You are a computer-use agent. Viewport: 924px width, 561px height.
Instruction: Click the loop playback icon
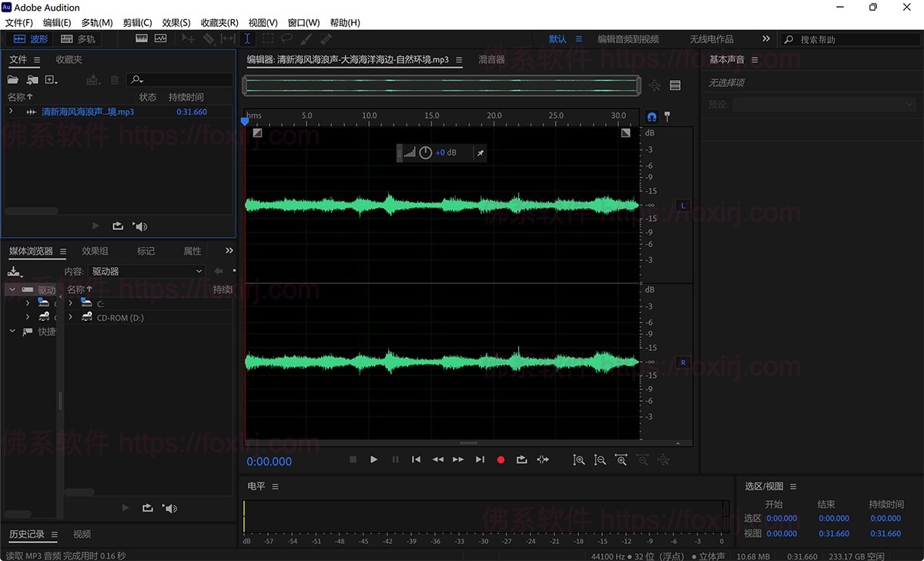click(x=522, y=459)
